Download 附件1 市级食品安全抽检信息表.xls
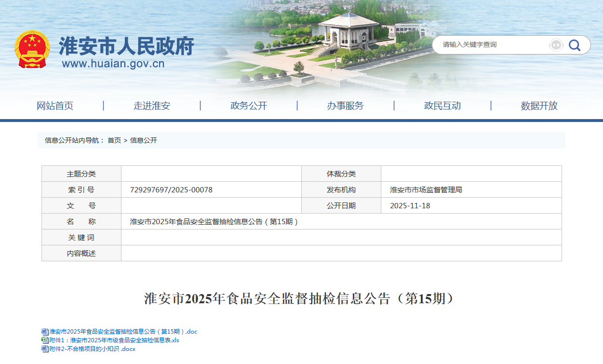The height and width of the screenshot is (364, 603). (x=114, y=340)
